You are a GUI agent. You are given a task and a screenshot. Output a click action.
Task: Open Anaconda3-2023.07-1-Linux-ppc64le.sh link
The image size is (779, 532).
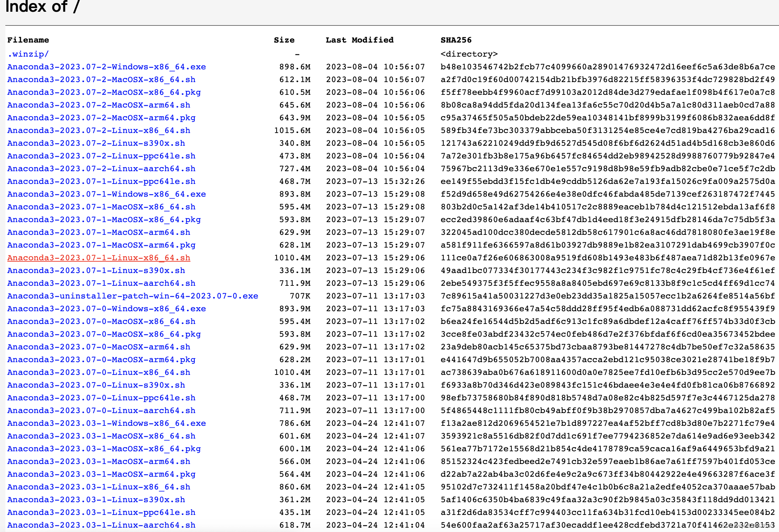[x=101, y=181]
